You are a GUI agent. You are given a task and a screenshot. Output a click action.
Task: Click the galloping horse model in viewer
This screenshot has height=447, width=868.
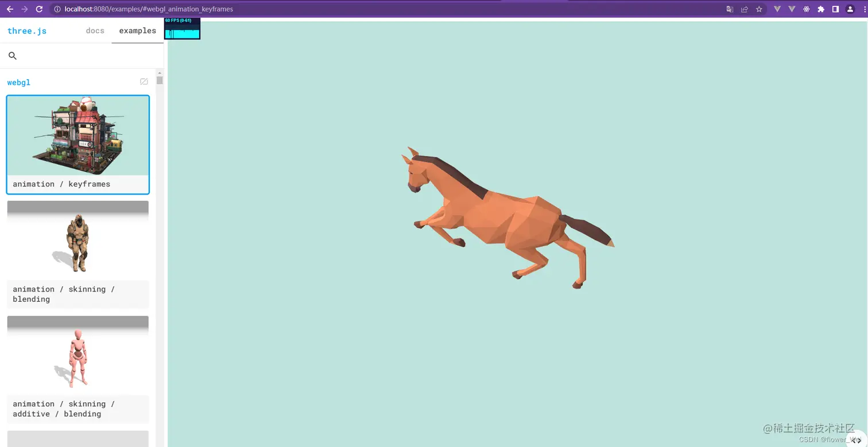pyautogui.click(x=507, y=217)
